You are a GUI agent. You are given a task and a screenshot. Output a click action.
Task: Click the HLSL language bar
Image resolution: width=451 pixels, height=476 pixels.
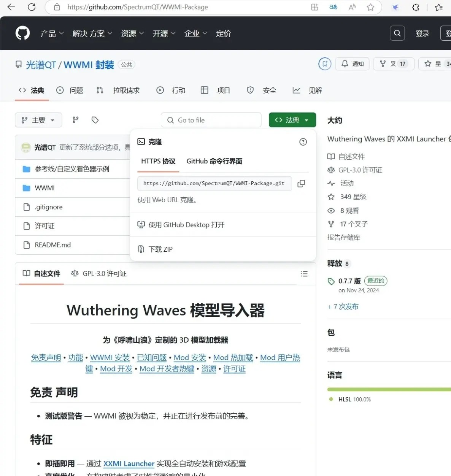[x=389, y=389]
